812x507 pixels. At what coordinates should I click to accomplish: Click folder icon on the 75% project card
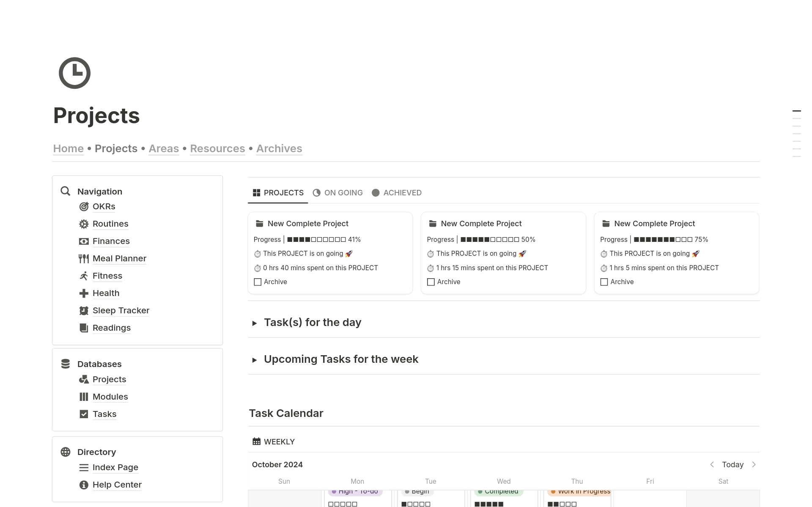[606, 223]
